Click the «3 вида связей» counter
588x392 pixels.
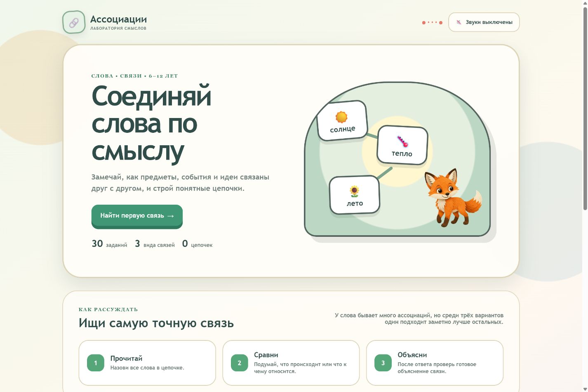coord(155,244)
